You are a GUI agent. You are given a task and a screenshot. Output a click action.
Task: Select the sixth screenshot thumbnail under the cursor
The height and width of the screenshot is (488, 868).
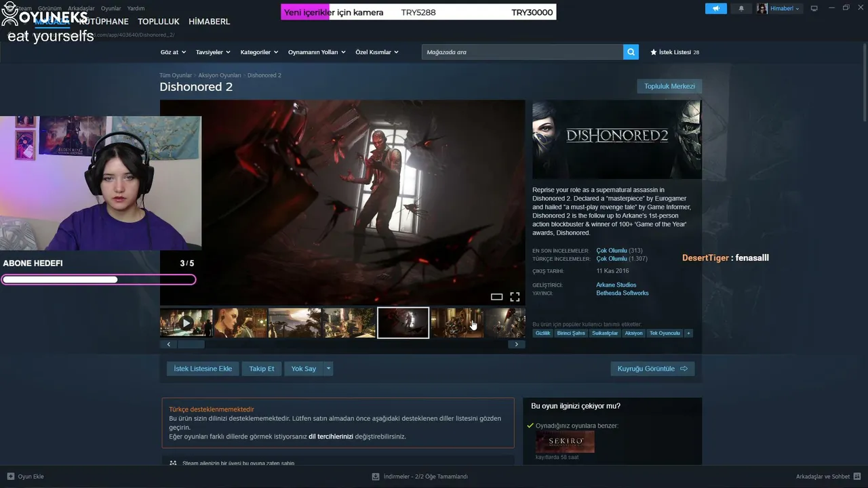click(x=458, y=323)
